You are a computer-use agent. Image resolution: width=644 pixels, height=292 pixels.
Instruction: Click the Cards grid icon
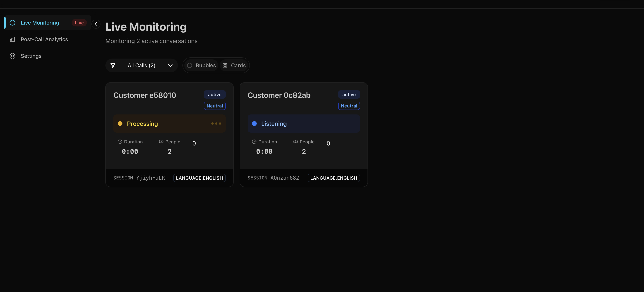[x=225, y=66]
